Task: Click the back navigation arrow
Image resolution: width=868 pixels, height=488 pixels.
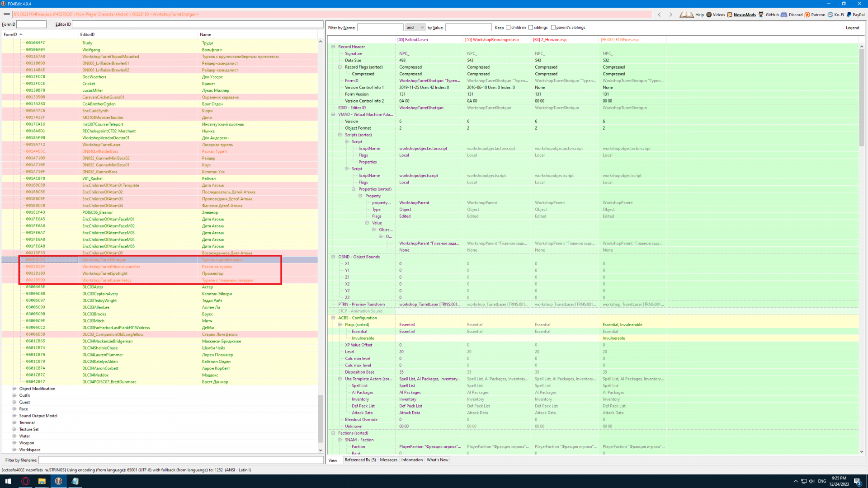Action: coord(660,14)
